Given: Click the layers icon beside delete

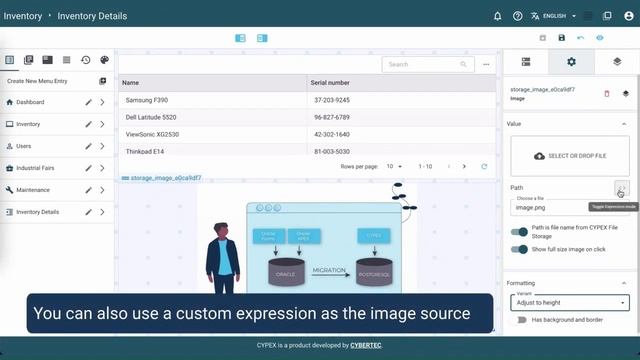Looking at the screenshot, I should point(626,94).
